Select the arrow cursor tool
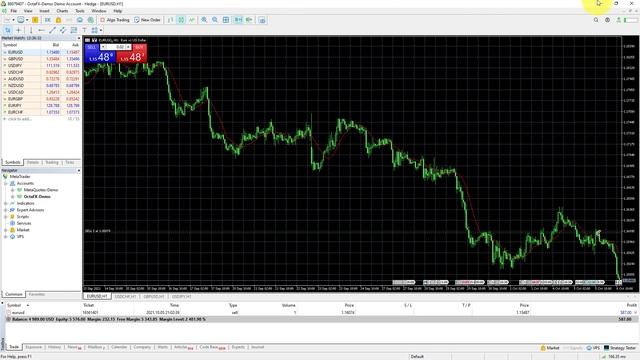Viewport: 640px width, 360px height. pos(8,30)
